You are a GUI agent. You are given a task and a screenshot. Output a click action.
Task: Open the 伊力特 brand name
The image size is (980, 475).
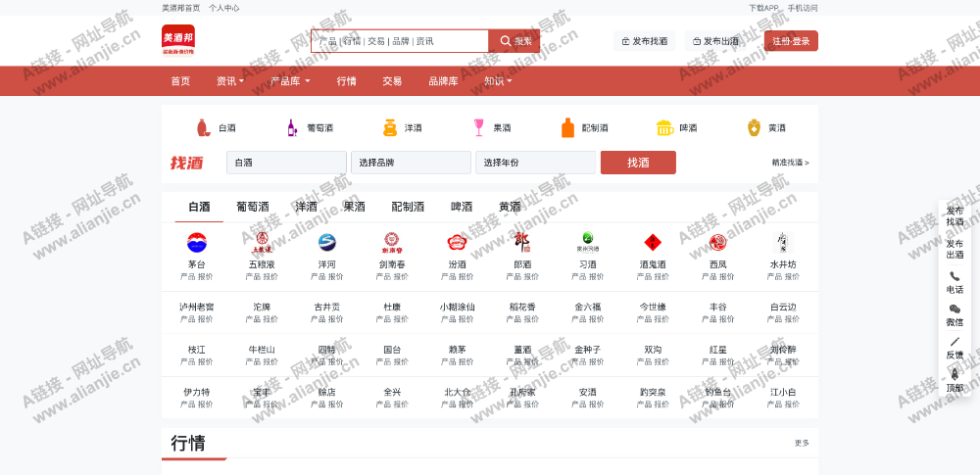point(197,393)
